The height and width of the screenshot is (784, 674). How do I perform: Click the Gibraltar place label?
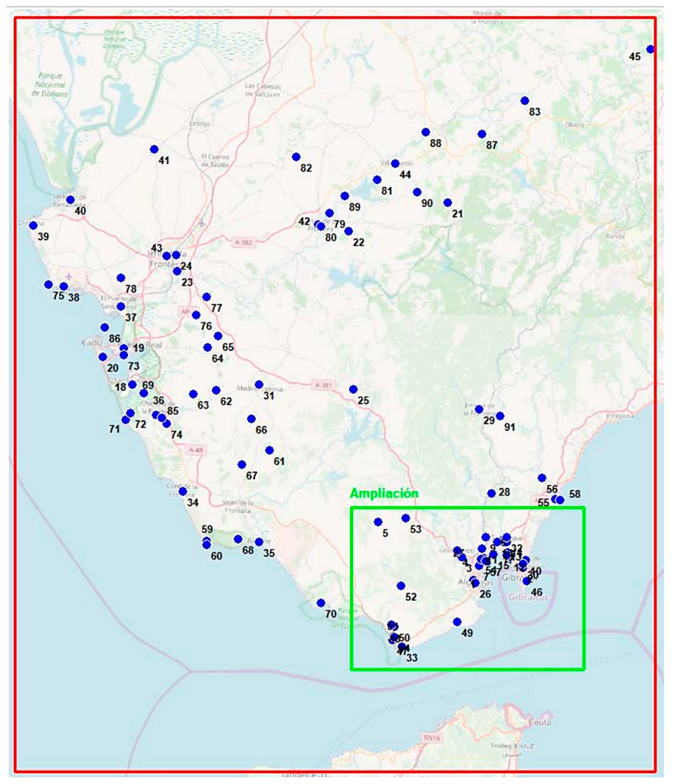click(528, 598)
